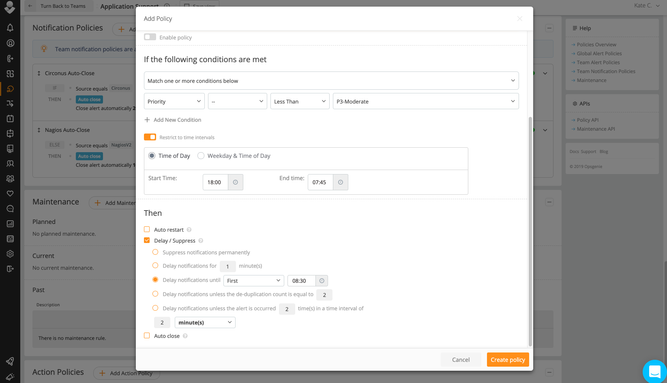
Task: Open the Team Notification Policies help link
Action: tap(606, 71)
